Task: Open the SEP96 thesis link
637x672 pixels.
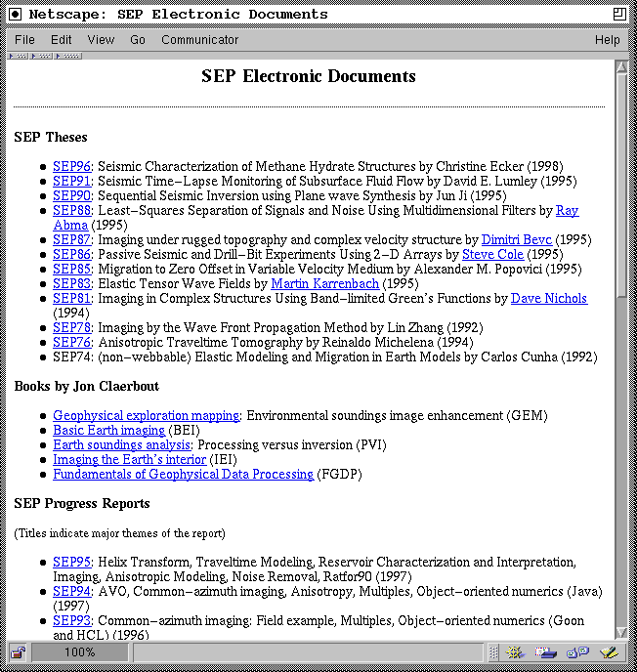Action: (71, 167)
